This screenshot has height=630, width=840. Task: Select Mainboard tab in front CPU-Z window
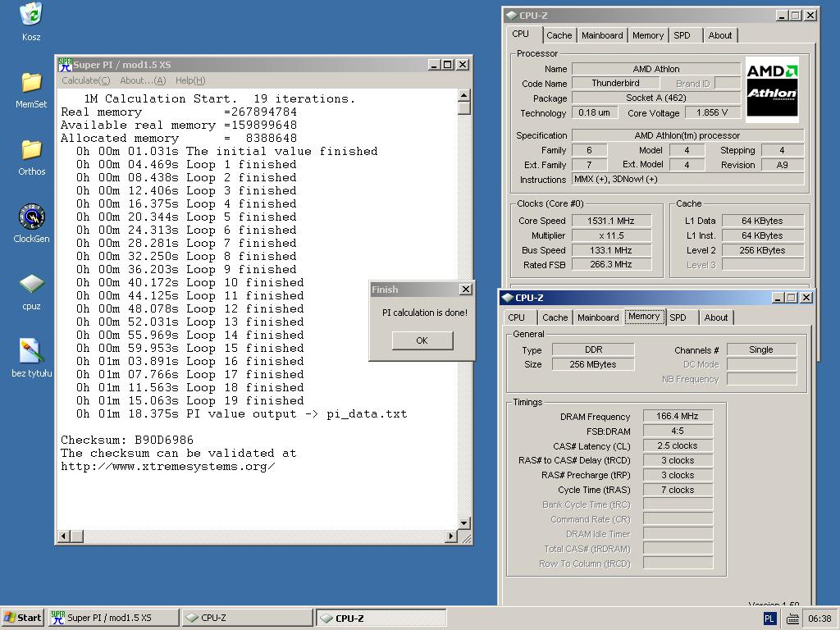pyautogui.click(x=598, y=317)
